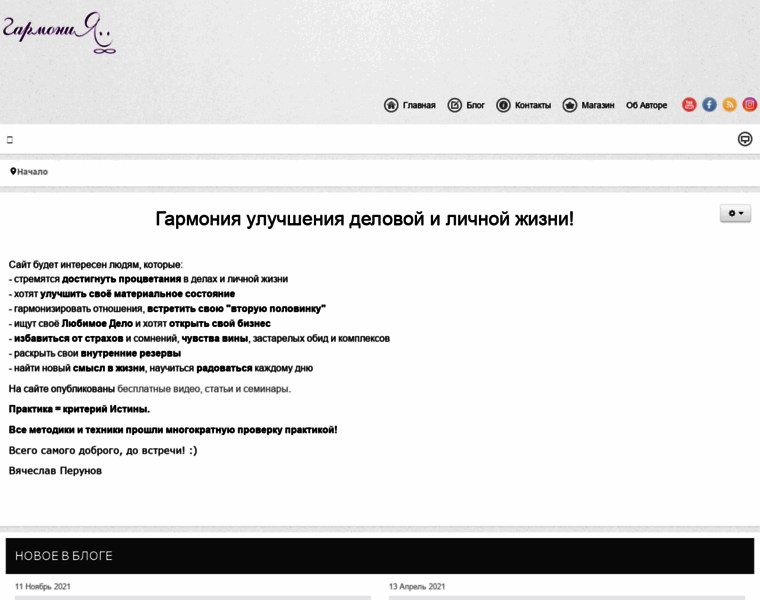Click the date 11 Ноябрь 2021
Screen dimensions: 760x600
click(x=43, y=586)
